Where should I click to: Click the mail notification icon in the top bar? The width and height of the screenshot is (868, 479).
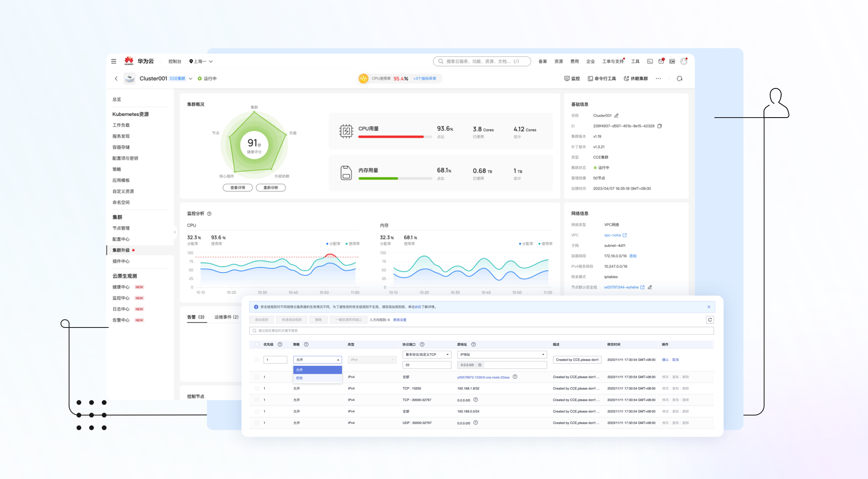661,61
